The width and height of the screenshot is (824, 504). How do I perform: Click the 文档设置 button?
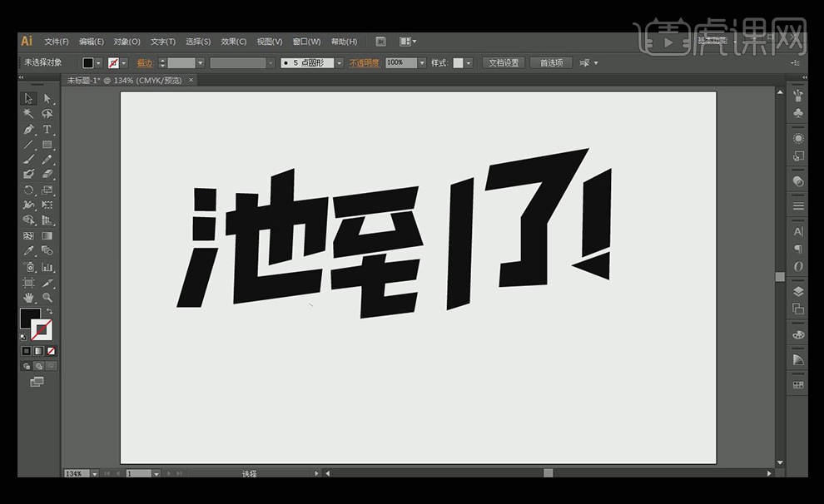pos(504,63)
